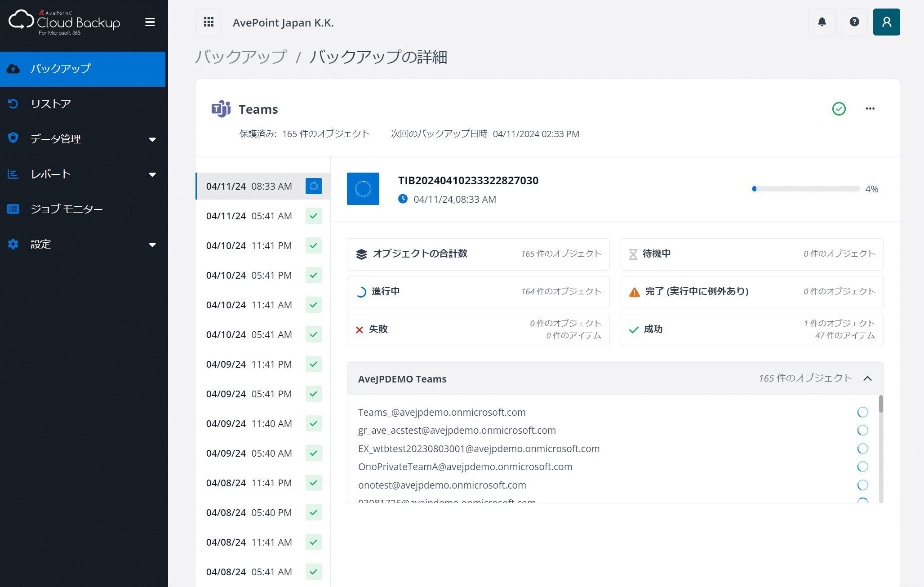
Task: Click AvePoint Japan K.K. tenant name
Action: (283, 22)
